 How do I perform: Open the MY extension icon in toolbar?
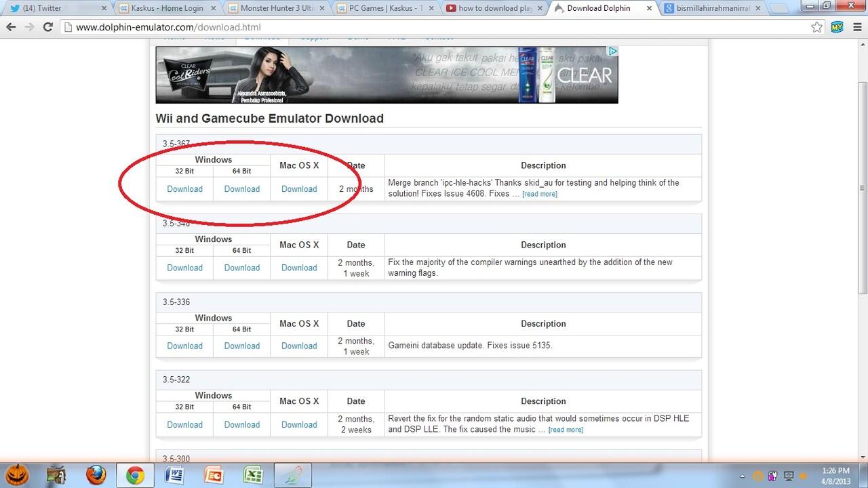837,27
